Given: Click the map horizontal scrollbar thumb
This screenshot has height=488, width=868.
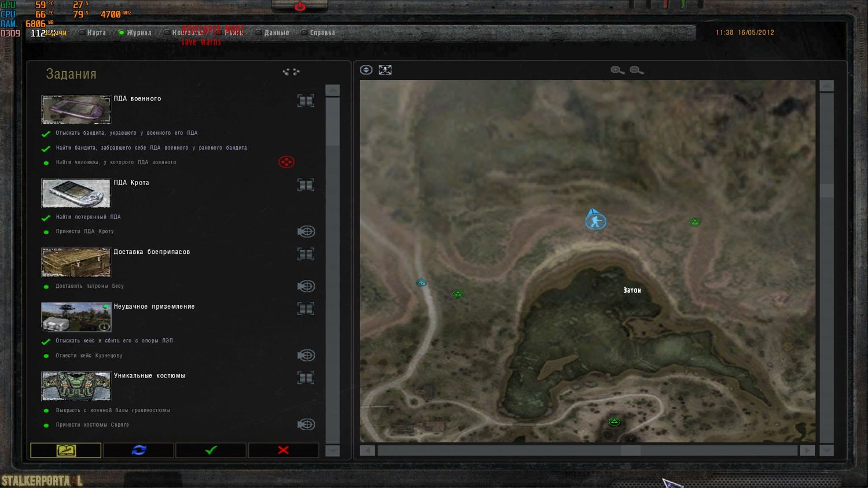Looking at the screenshot, I should (x=631, y=450).
